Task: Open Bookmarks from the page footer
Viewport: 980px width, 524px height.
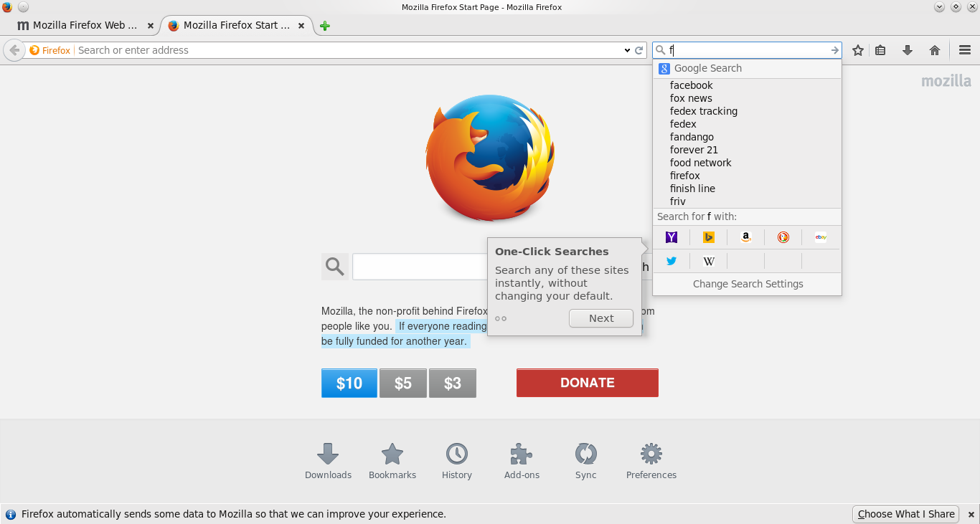Action: tap(392, 461)
